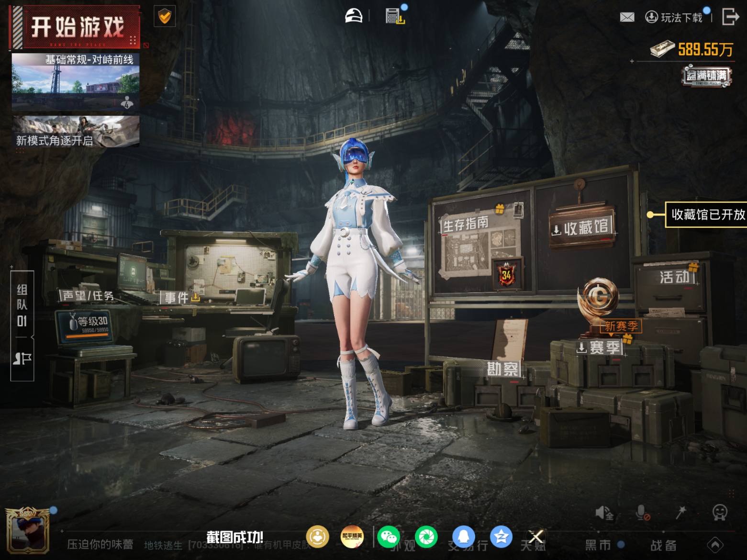Close the screenshot share bar
Image resolution: width=747 pixels, height=560 pixels.
coord(535,537)
